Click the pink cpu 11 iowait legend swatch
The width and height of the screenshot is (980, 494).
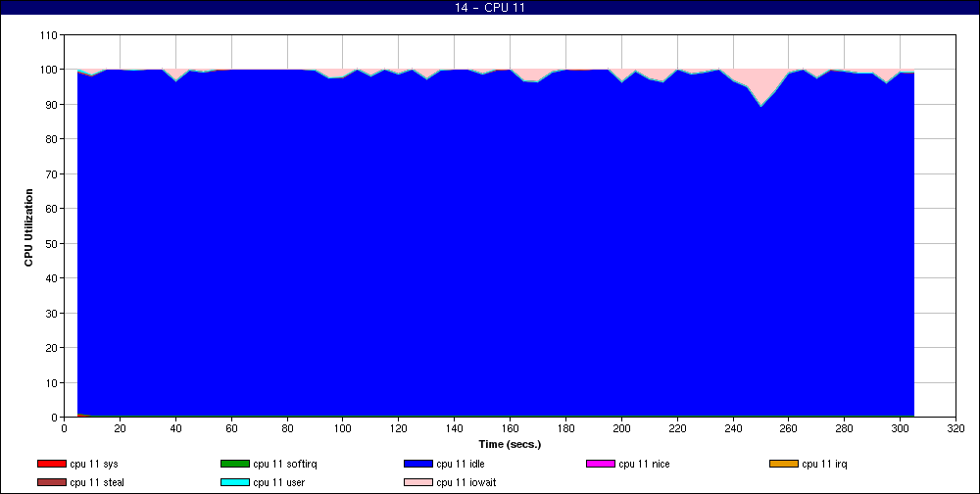click(418, 483)
